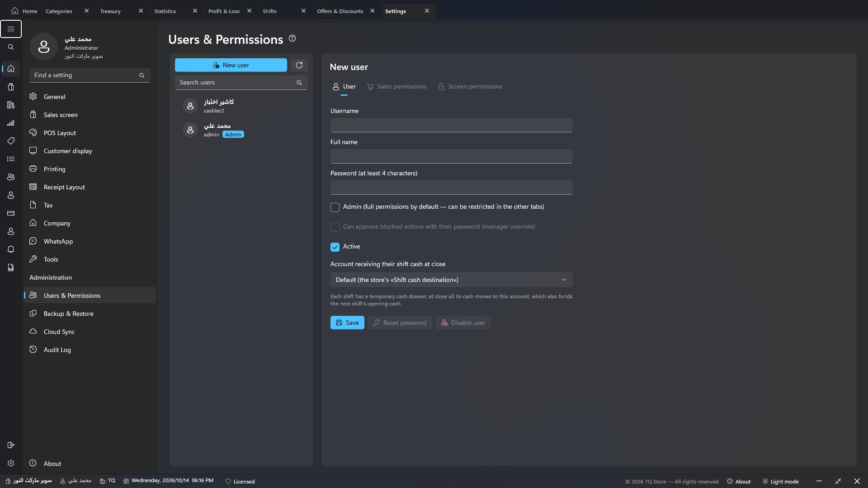Click the Reset password button

click(x=400, y=323)
